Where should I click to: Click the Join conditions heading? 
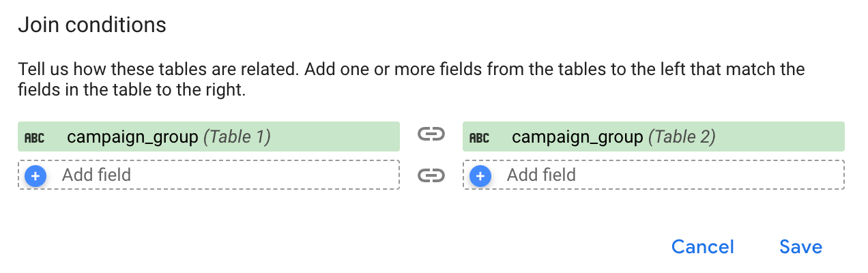pyautogui.click(x=92, y=25)
